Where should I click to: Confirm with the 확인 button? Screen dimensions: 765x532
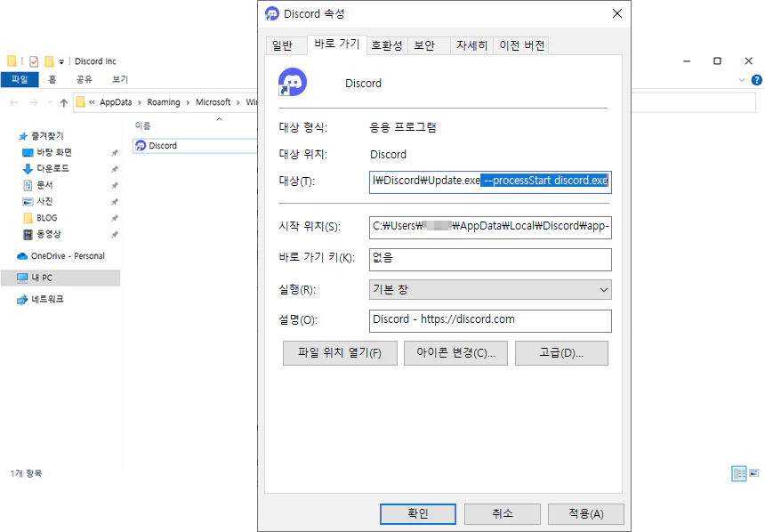(418, 514)
